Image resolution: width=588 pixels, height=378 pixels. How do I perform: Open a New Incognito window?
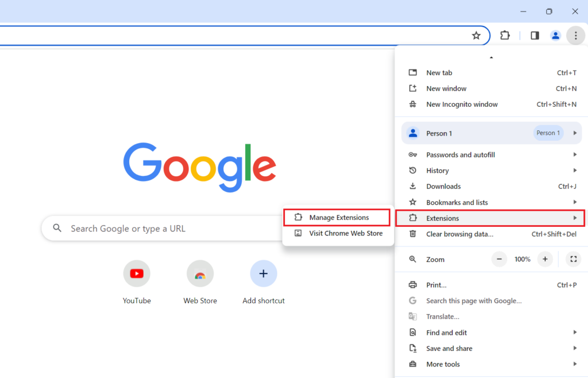coord(492,104)
